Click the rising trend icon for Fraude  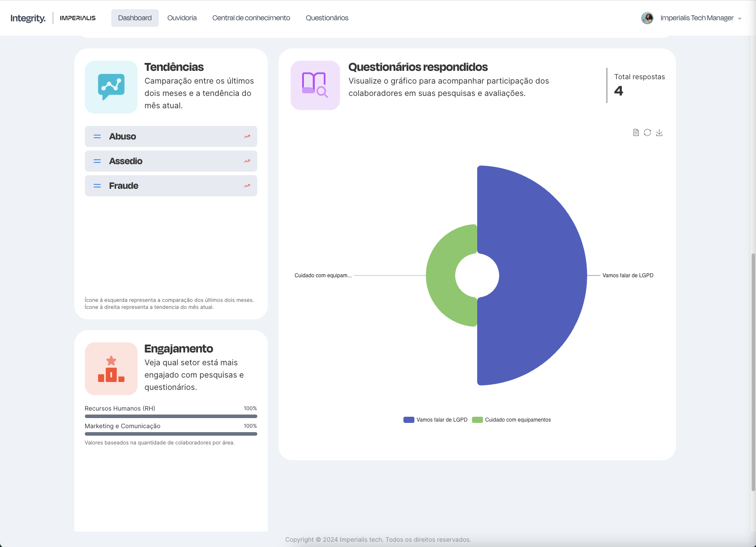[x=247, y=186]
